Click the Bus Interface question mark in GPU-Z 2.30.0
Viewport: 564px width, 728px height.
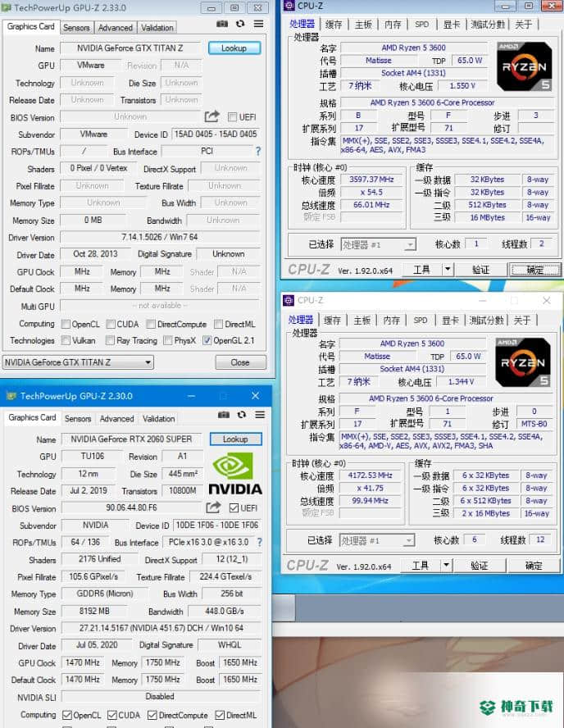(260, 542)
